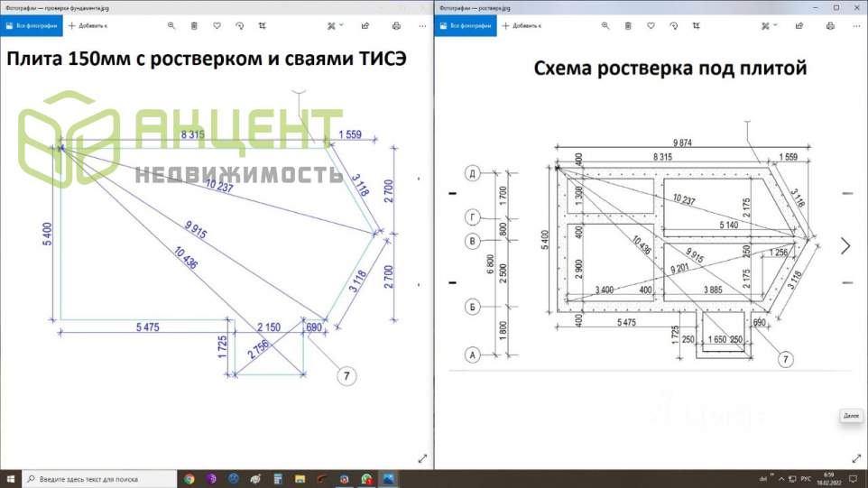Open the crop tool in the left Photos window

click(263, 25)
